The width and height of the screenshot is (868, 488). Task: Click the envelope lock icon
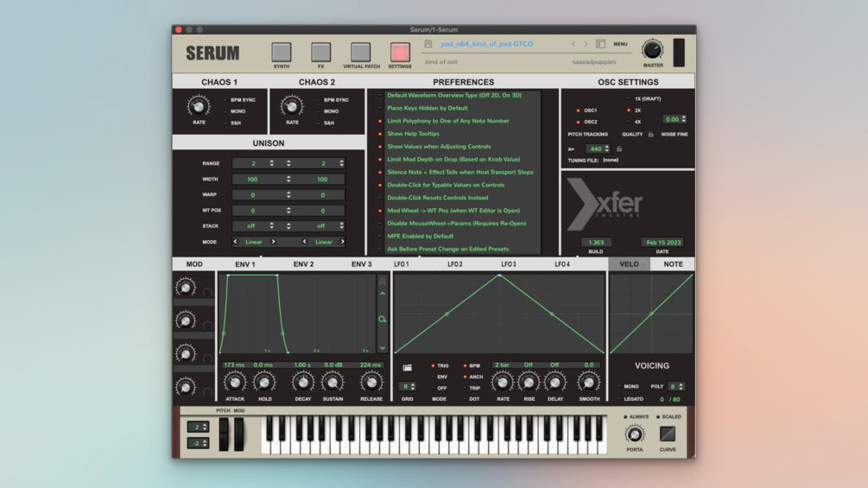[382, 282]
